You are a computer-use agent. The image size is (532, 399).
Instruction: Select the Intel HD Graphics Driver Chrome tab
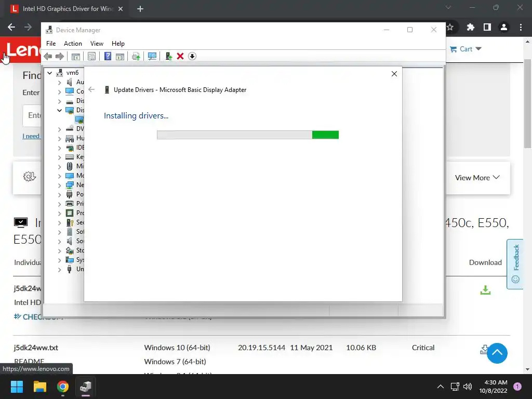(67, 9)
